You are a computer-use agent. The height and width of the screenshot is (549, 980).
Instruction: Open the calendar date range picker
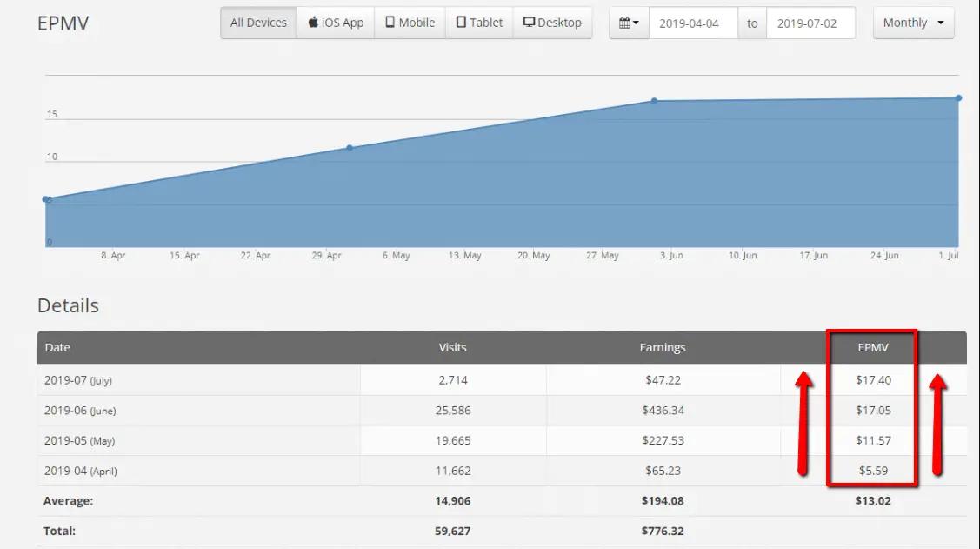point(630,23)
